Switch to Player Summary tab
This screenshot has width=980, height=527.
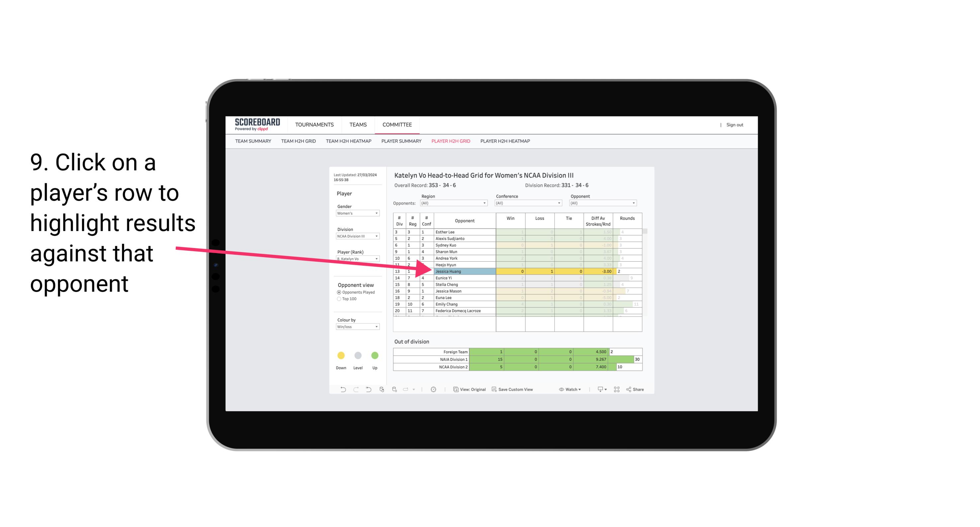[400, 141]
